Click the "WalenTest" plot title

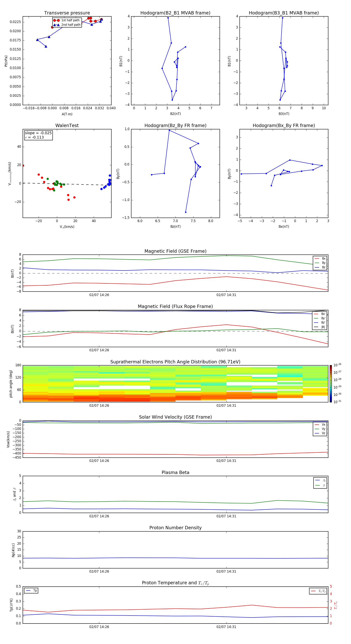(x=67, y=125)
